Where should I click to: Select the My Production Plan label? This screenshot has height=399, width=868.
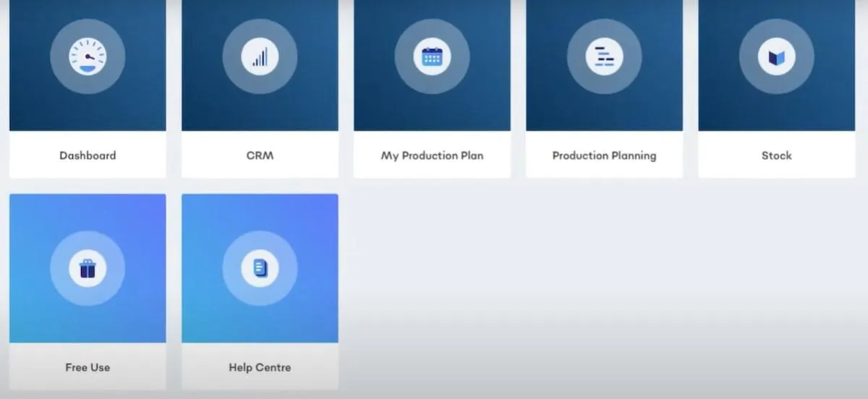(432, 155)
